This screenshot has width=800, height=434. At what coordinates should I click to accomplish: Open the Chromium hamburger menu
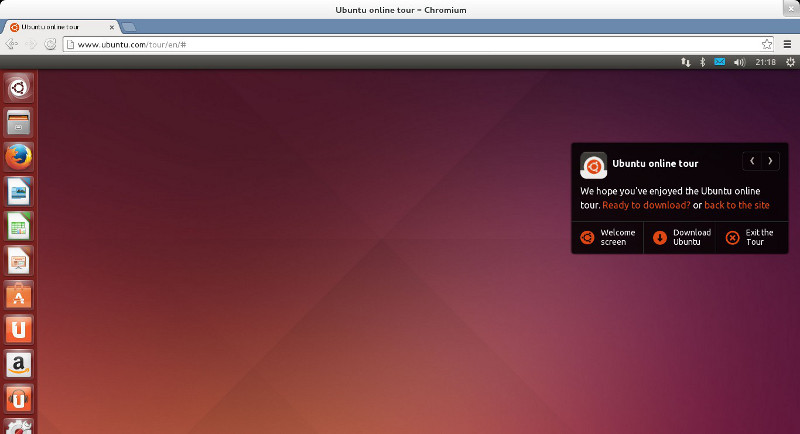[x=788, y=44]
